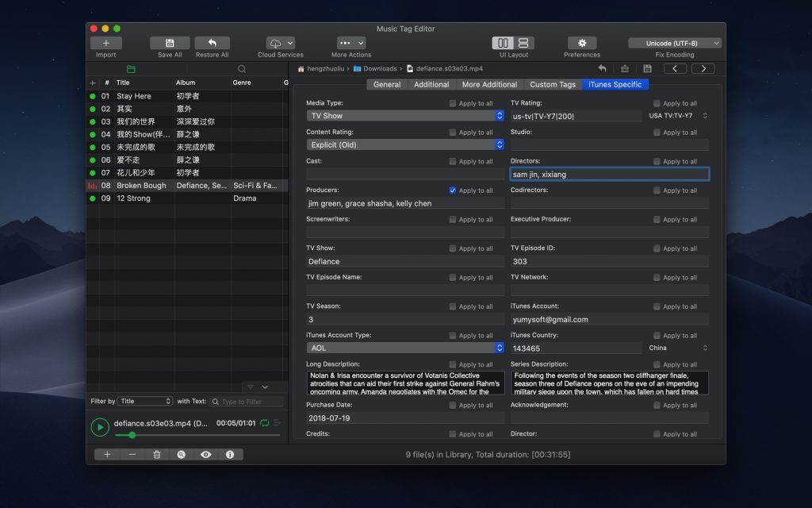Switch to the stacked UI layout

pyautogui.click(x=523, y=43)
